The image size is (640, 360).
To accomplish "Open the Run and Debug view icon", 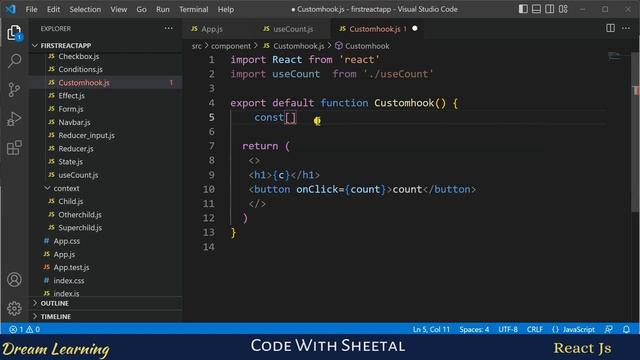I will tap(14, 119).
